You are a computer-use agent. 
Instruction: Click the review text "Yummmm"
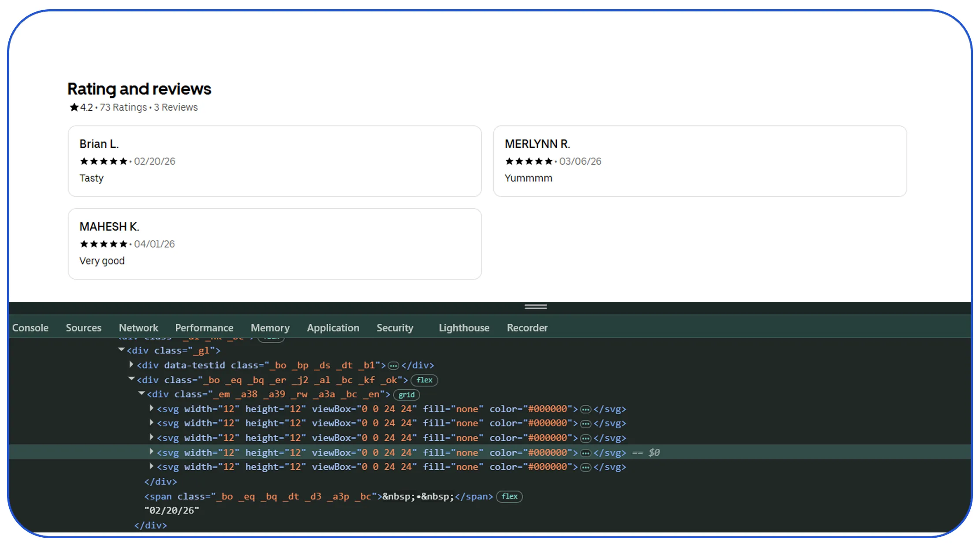click(528, 178)
